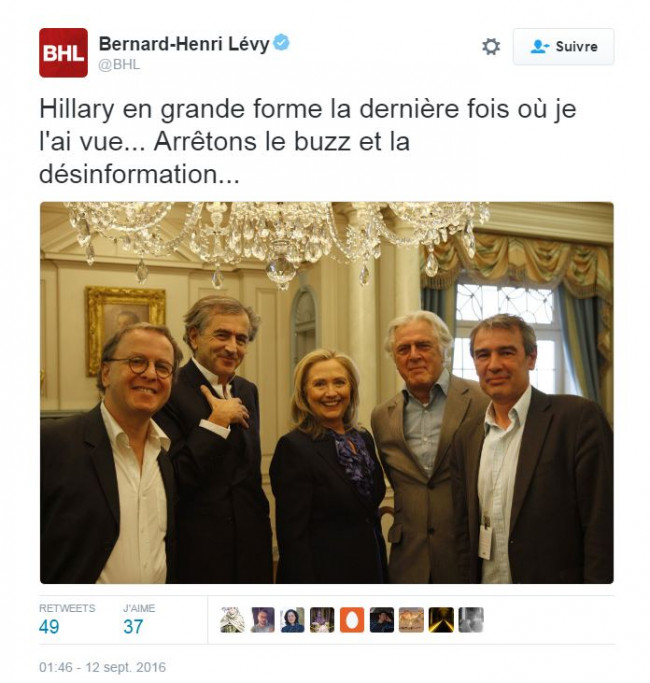
Task: Click the red BHL profile logo
Action: 63,53
